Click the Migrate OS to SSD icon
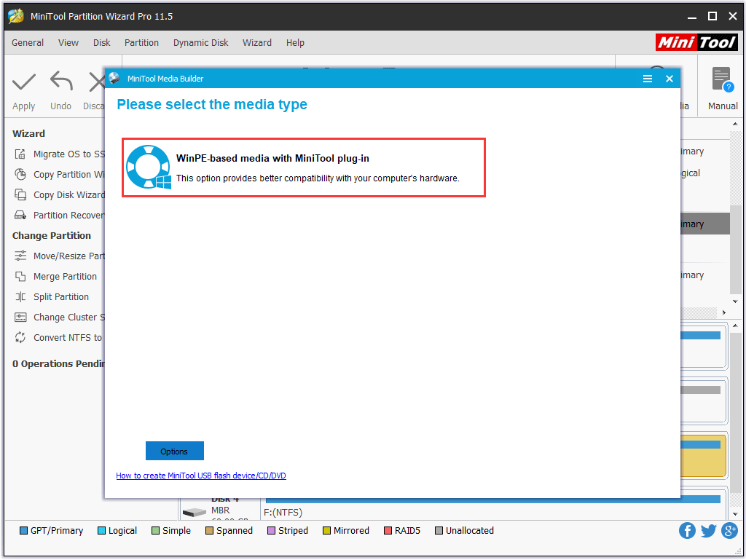The height and width of the screenshot is (560, 746). tap(20, 154)
